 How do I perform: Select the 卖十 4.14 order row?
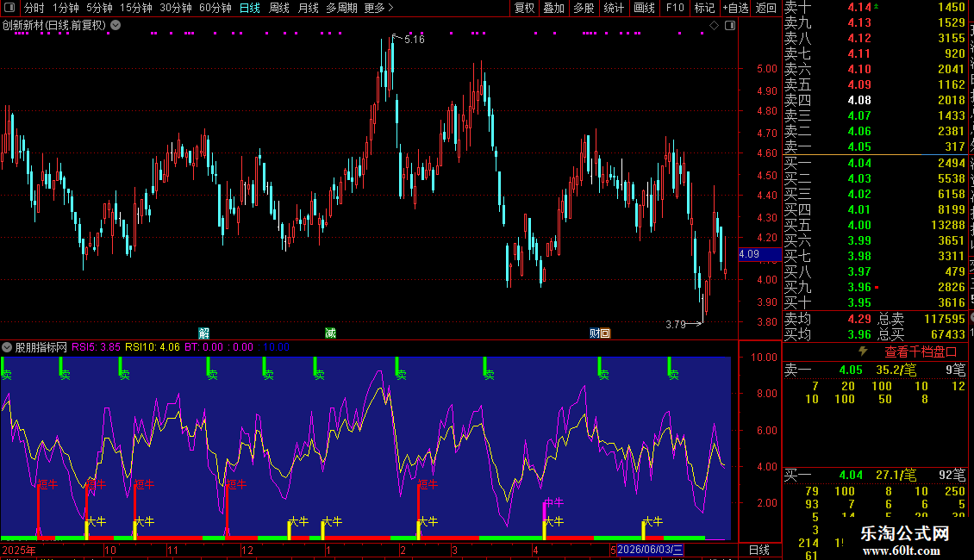point(875,7)
